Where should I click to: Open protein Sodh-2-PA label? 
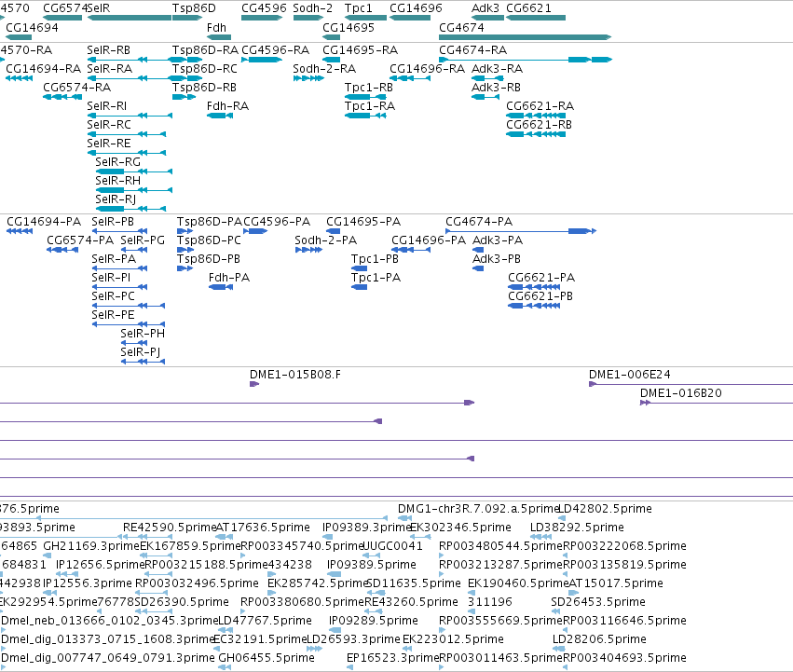tap(326, 240)
